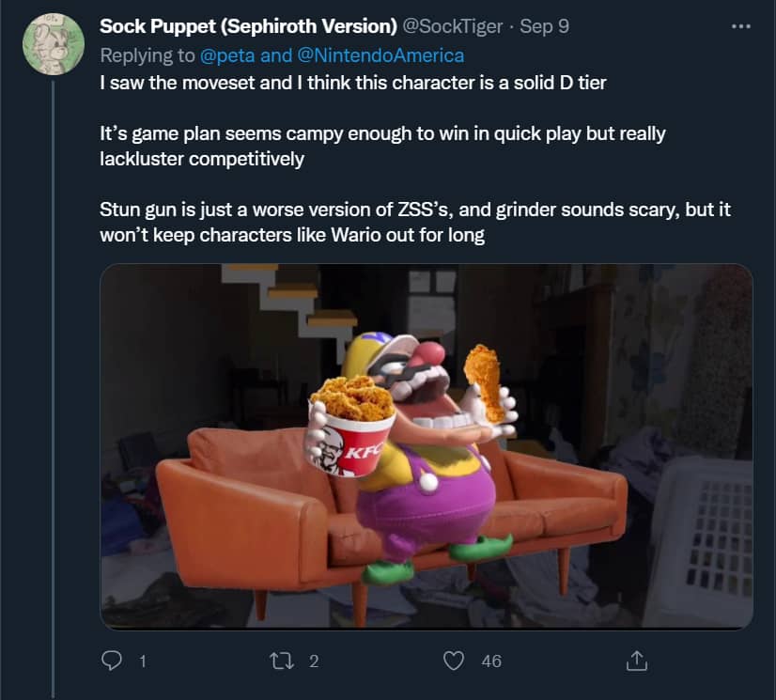Expand the Wario KFC image
The height and width of the screenshot is (700, 776).
coord(426,446)
